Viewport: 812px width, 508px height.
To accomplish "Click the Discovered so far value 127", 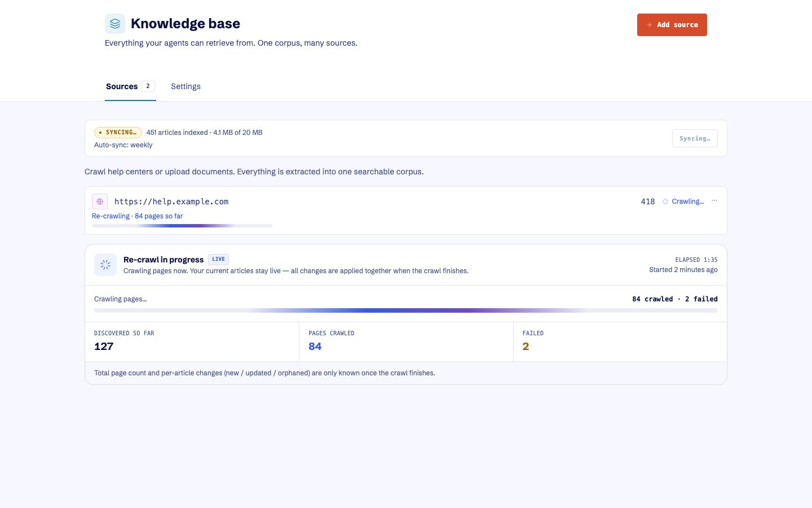I will [104, 347].
